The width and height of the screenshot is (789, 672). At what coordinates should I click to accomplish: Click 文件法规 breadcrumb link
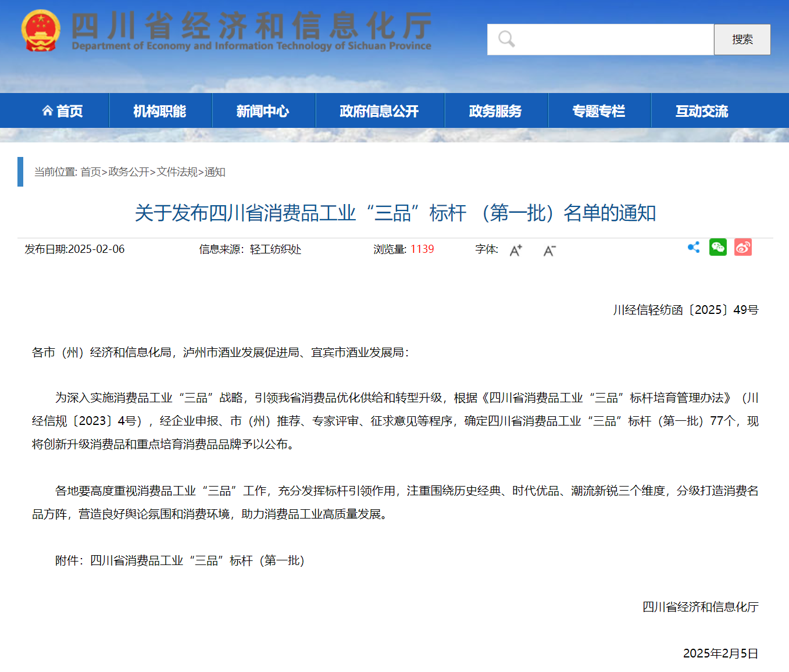177,172
